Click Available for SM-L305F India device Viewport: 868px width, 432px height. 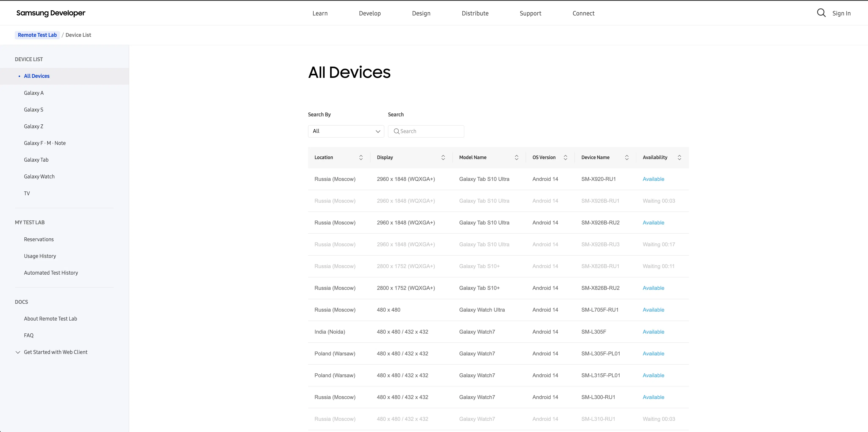pos(653,332)
